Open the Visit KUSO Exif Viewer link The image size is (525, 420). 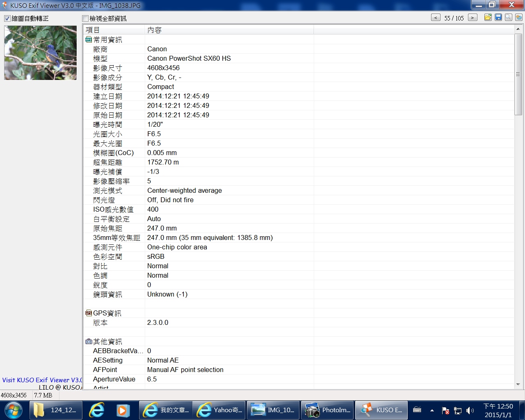click(42, 380)
